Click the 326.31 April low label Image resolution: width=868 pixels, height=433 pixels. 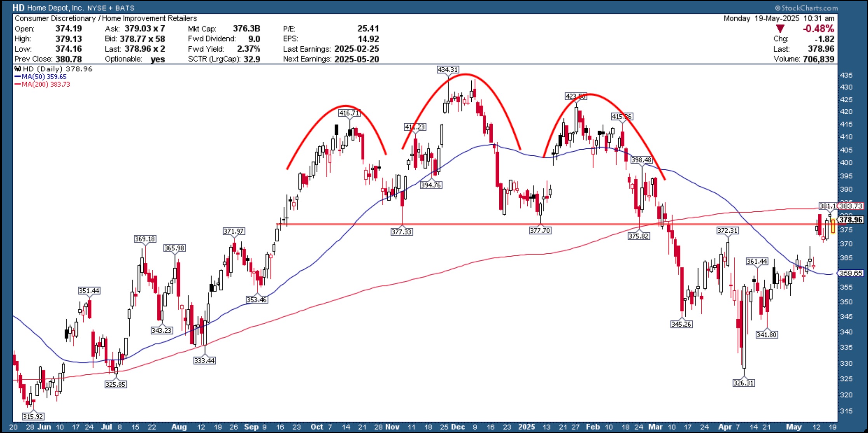pyautogui.click(x=744, y=383)
